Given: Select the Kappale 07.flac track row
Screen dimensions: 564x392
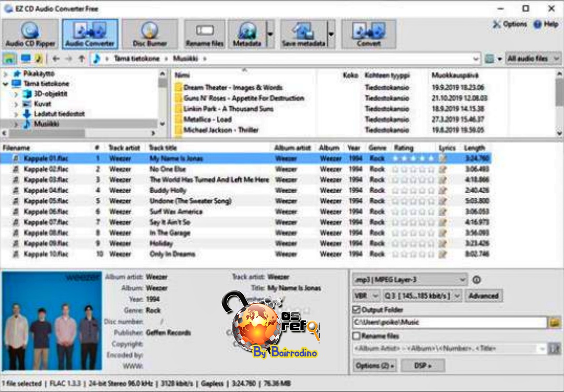Looking at the screenshot, I should [246, 222].
